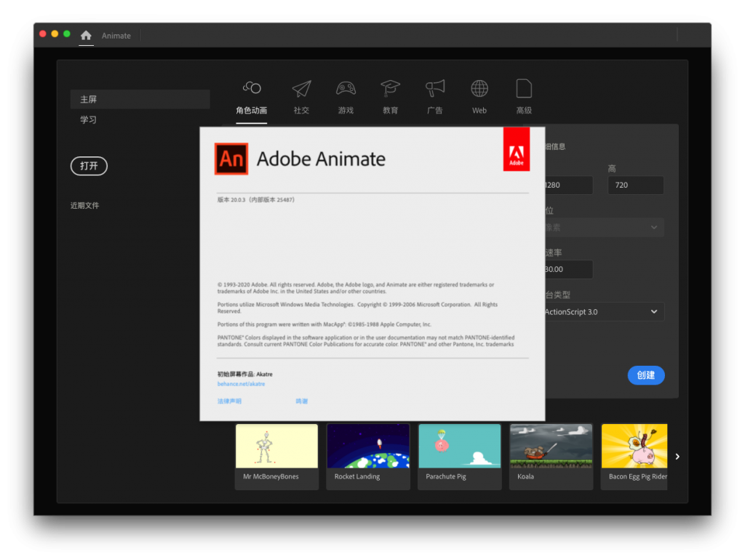The height and width of the screenshot is (560, 745).
Task: Expand the ActionScript 3.0 platform dropdown
Action: pos(605,311)
